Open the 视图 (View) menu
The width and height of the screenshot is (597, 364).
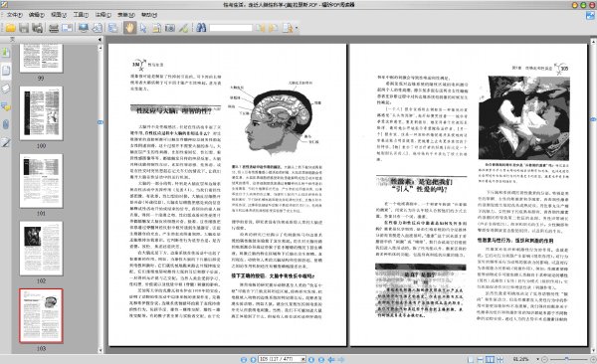(x=59, y=15)
